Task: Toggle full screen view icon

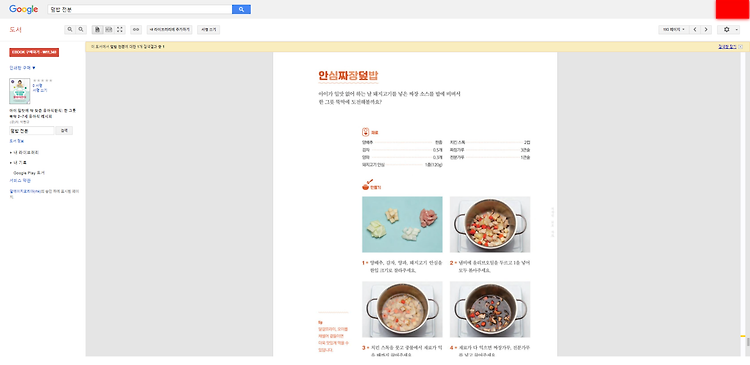Action: tap(120, 30)
